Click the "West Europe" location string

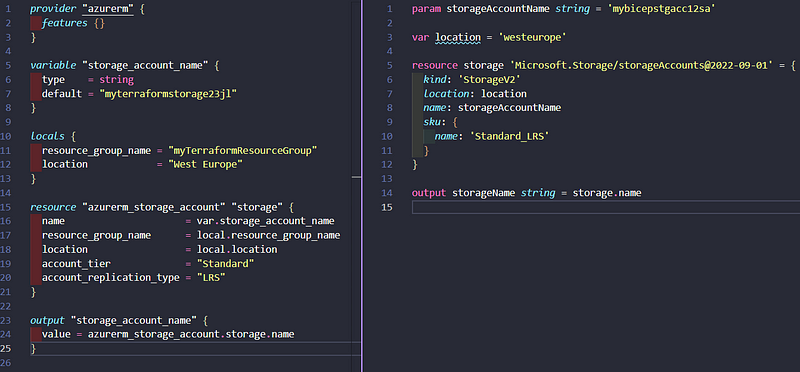[206, 164]
